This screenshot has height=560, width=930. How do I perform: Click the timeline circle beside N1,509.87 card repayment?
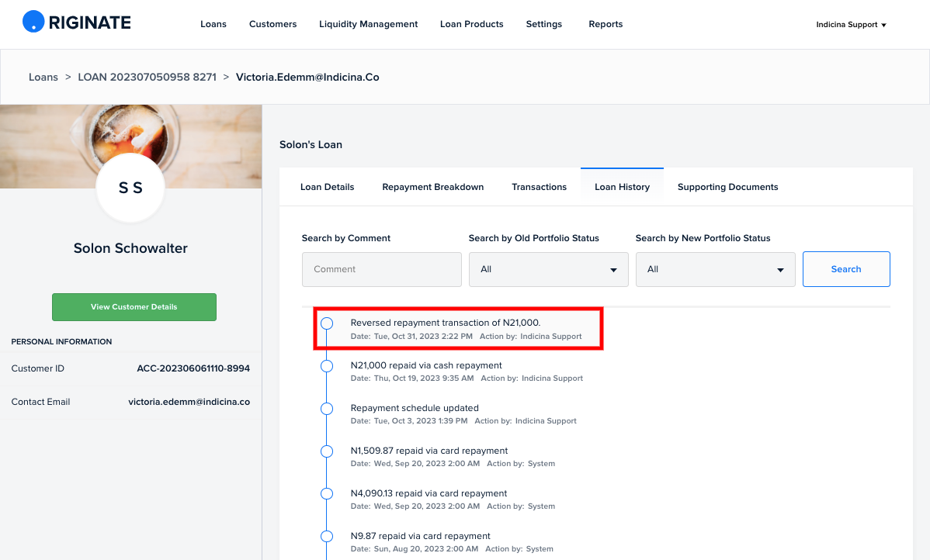(x=327, y=451)
